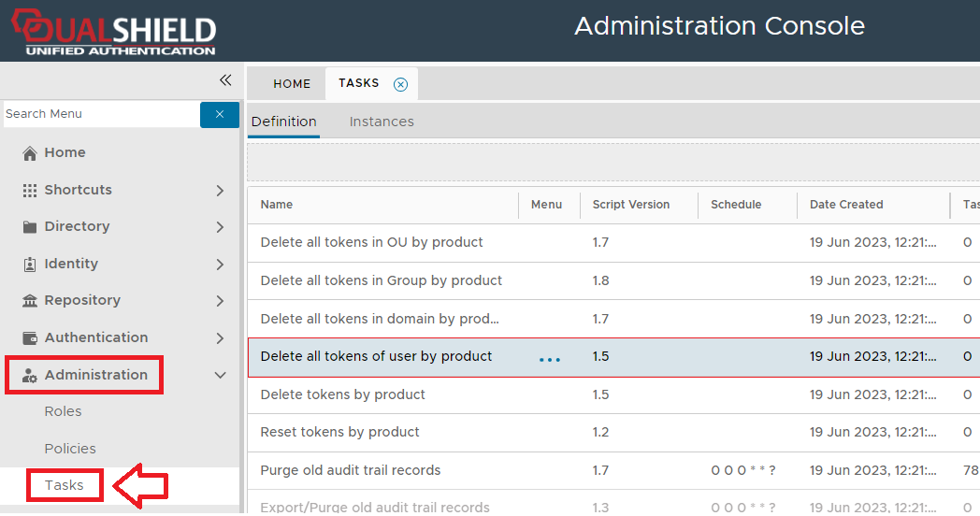The image size is (980, 516).
Task: Click the Authentication wallet icon
Action: [30, 338]
